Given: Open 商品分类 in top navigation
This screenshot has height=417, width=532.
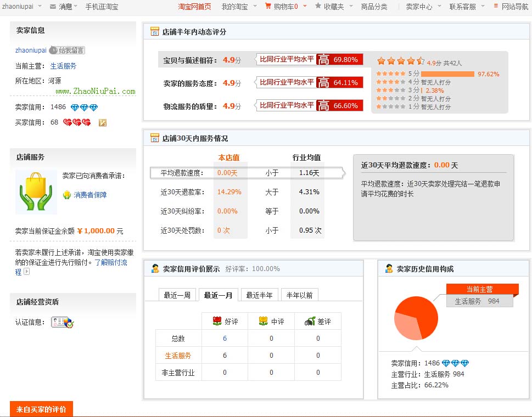Looking at the screenshot, I should point(374,7).
